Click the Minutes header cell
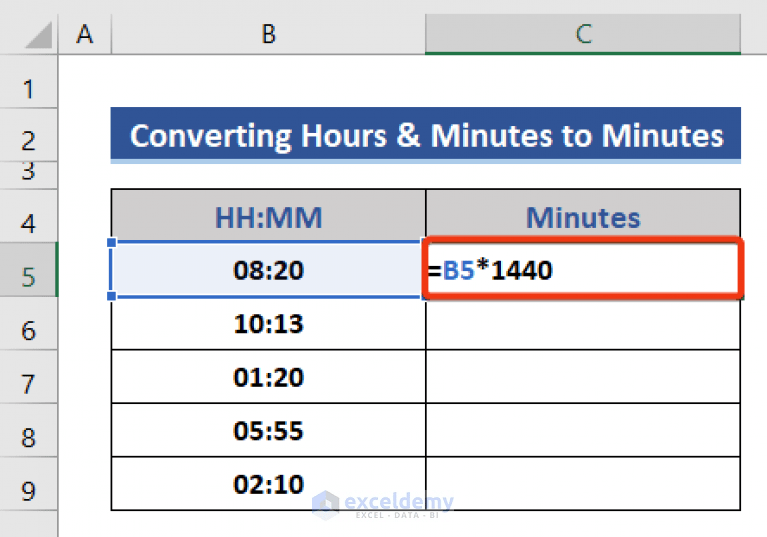The image size is (767, 537). (583, 216)
